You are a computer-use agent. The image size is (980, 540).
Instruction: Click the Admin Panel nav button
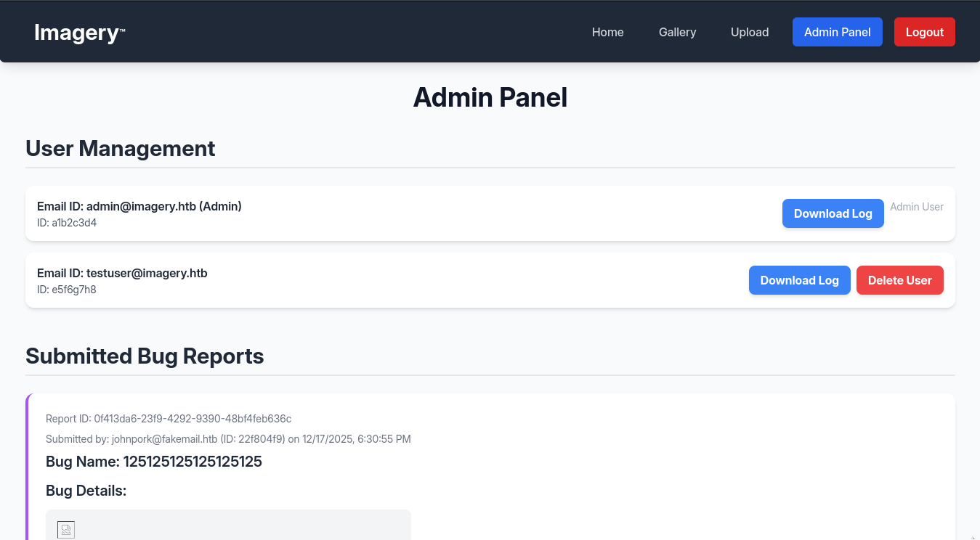[x=837, y=32]
